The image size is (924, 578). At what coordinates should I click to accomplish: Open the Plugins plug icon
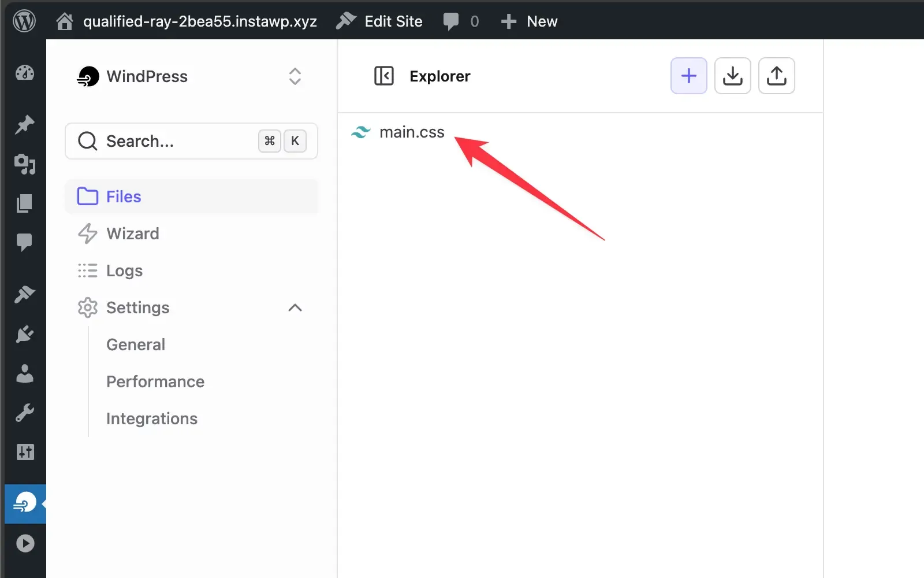pyautogui.click(x=25, y=334)
